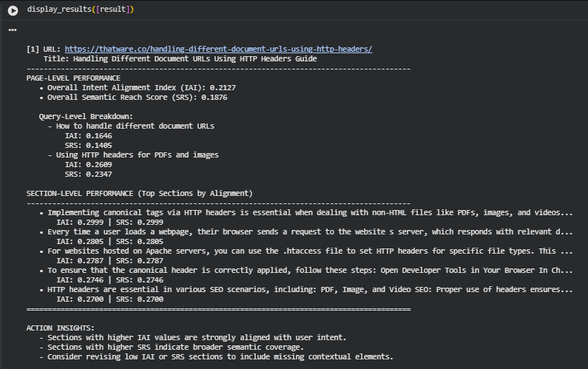Viewport: 588px width, 369px height.
Task: Click the 'Consider revising low IAI' insight line
Action: coord(220,356)
